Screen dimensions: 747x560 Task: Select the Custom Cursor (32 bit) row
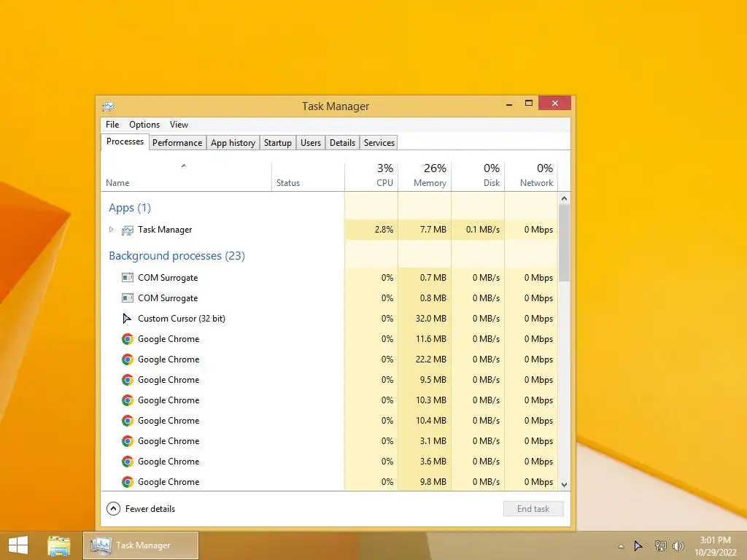[329, 319]
